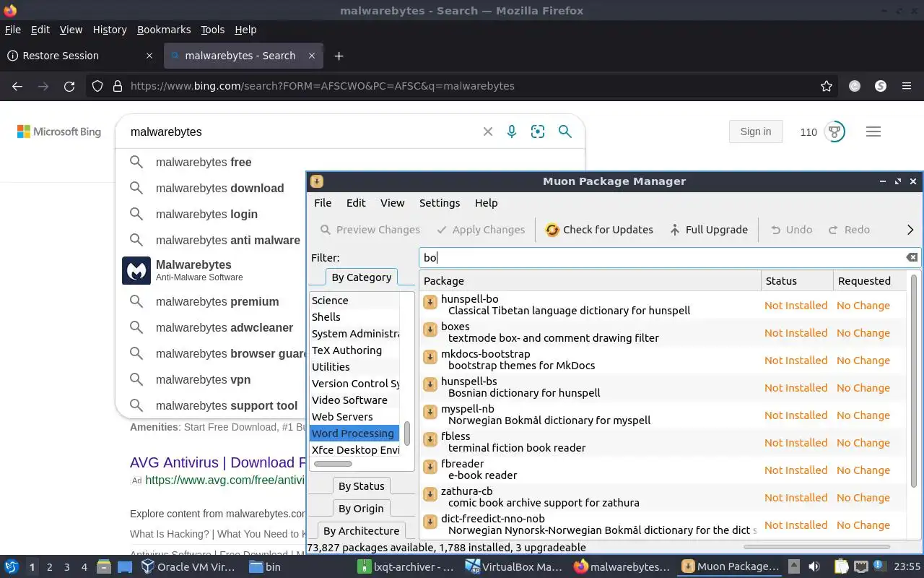Click the category list horizontal scrollbar
Viewport: 924px width, 578px height.
pos(333,464)
